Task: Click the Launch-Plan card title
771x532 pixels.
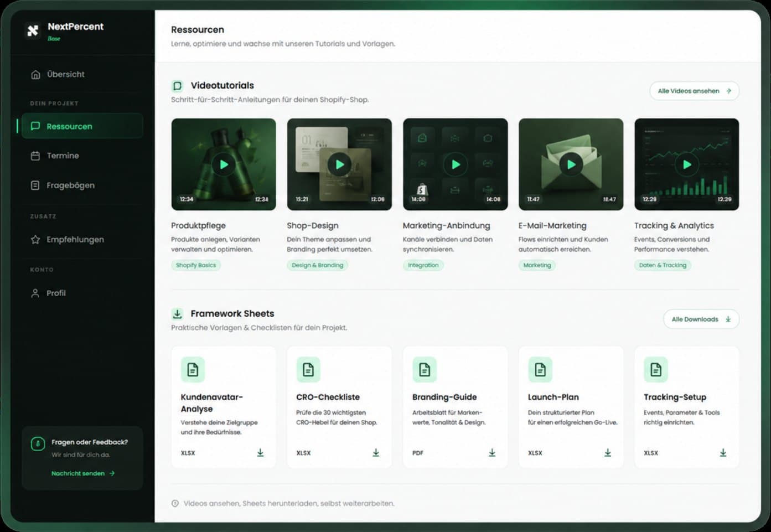Action: click(x=553, y=397)
